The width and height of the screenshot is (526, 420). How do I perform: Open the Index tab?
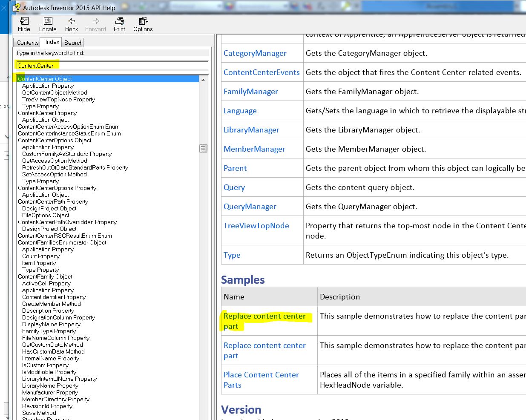pos(51,42)
